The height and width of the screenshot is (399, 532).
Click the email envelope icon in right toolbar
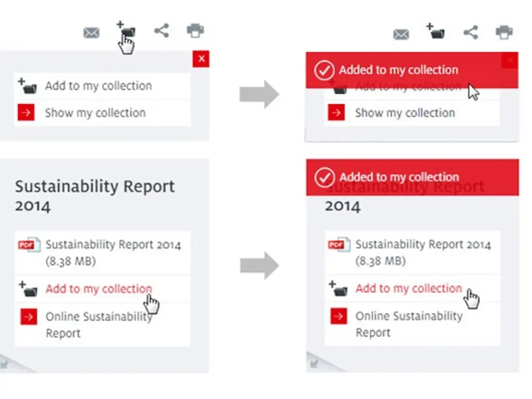(401, 34)
